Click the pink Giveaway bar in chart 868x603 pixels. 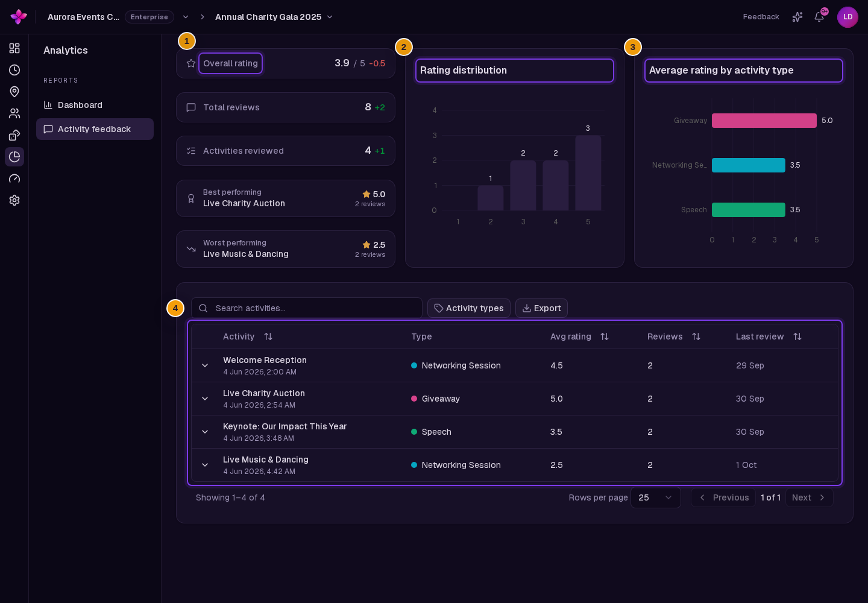click(764, 121)
